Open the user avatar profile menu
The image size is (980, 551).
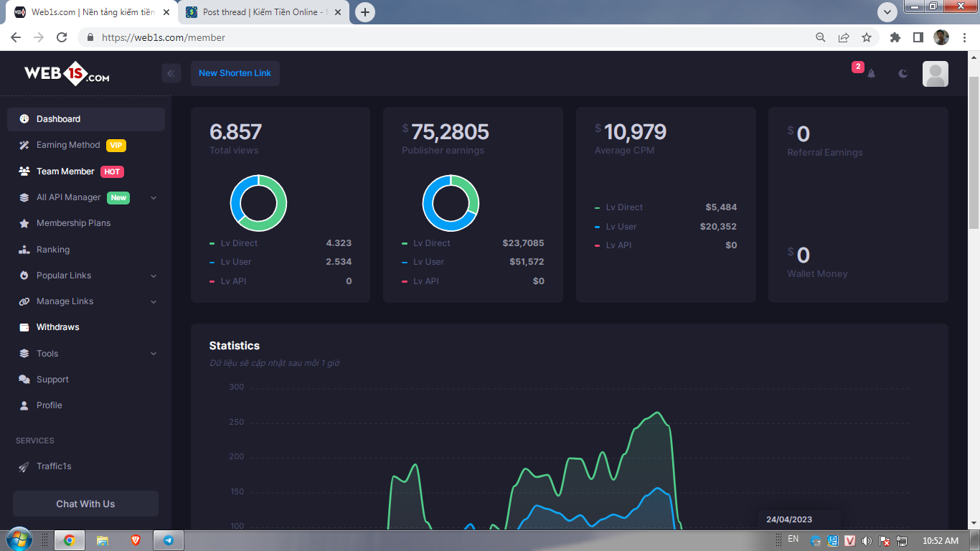point(935,74)
